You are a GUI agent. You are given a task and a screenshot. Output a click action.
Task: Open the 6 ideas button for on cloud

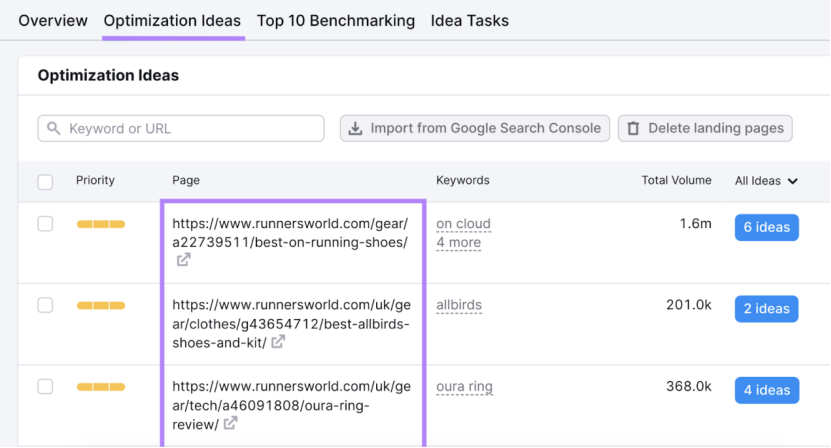(x=766, y=227)
